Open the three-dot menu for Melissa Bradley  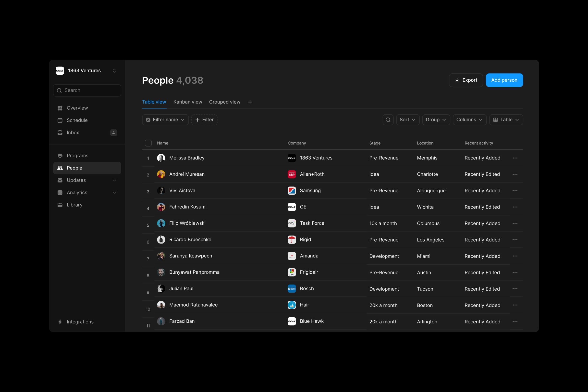(x=515, y=158)
